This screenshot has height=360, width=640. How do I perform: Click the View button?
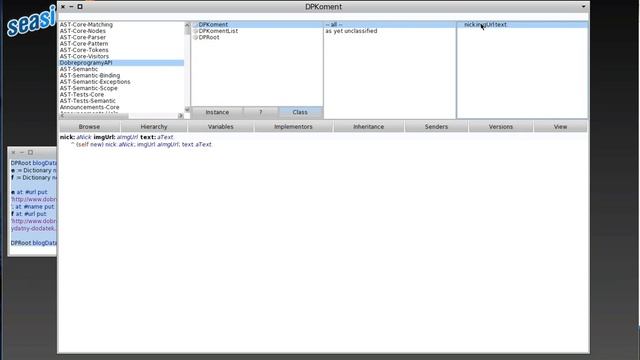pos(560,127)
